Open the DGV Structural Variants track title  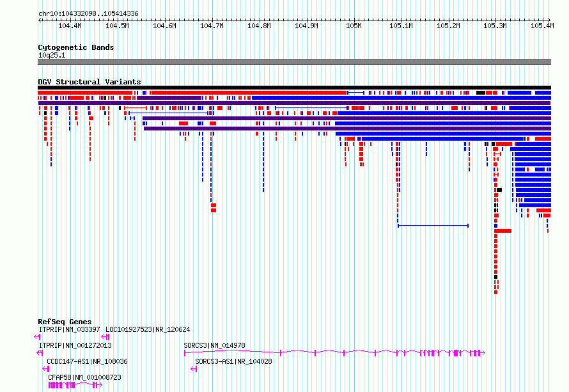tap(90, 82)
